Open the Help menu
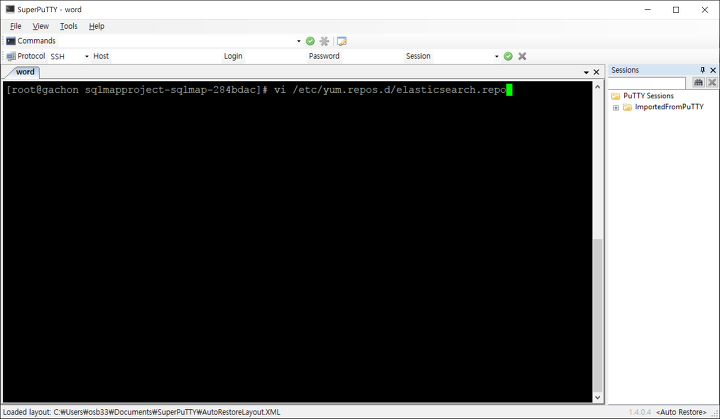This screenshot has width=720, height=419. click(96, 26)
